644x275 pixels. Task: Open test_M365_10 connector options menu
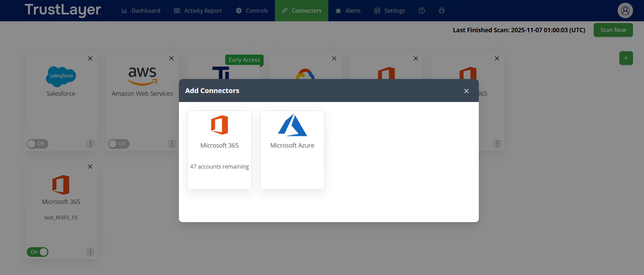90,252
